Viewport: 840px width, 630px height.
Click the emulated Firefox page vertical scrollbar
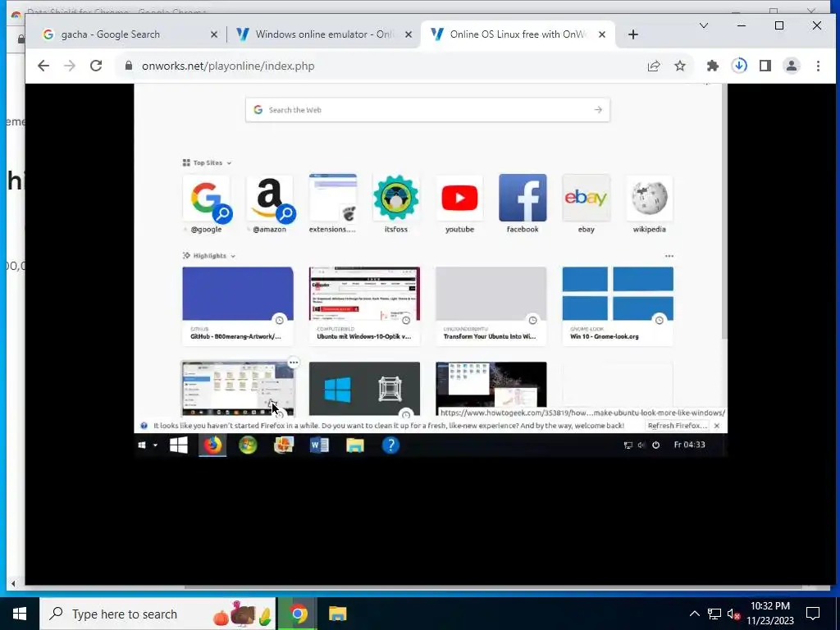coord(724,211)
